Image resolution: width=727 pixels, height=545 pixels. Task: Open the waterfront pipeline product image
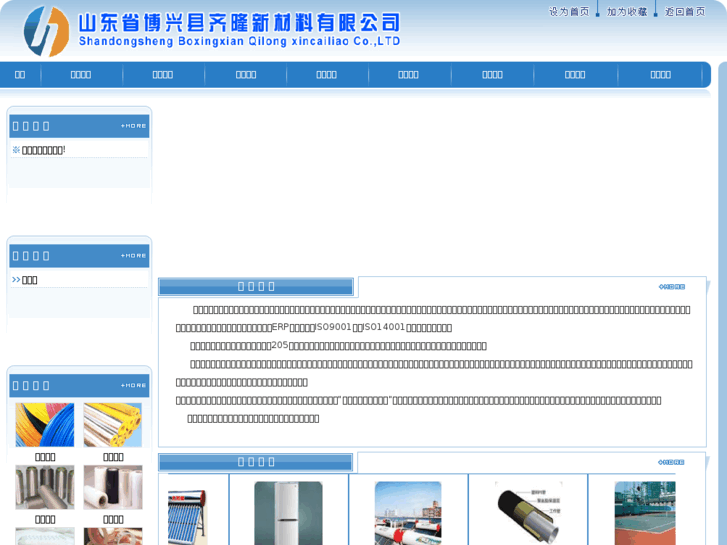click(x=408, y=513)
